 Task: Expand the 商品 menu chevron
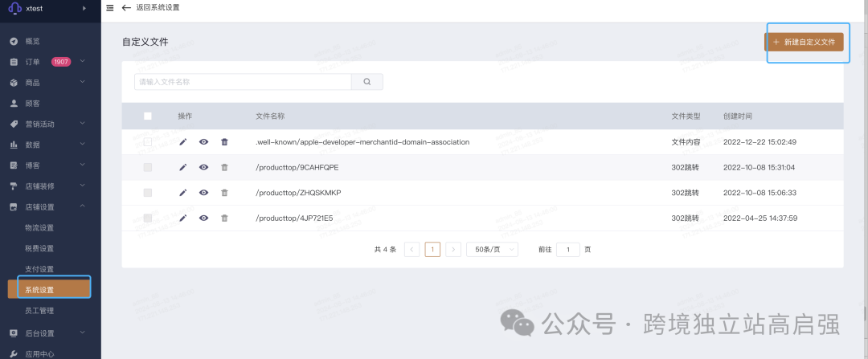pos(82,83)
